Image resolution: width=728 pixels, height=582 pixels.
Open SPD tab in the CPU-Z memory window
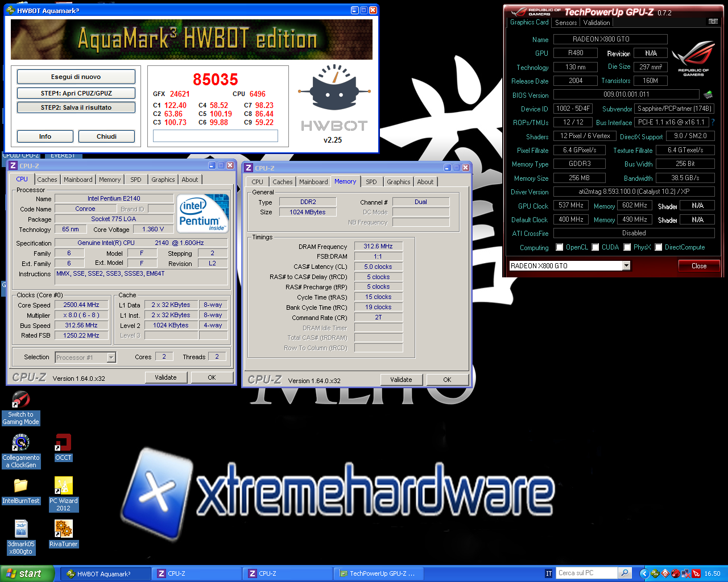(x=371, y=182)
